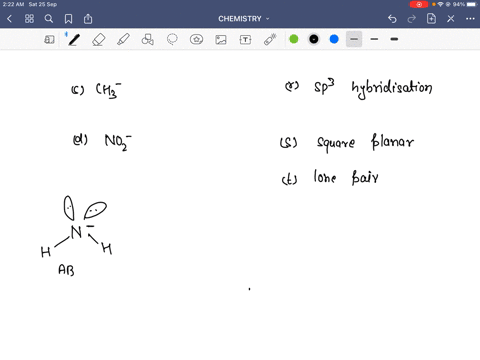
Task: Open the Elements sticker tool
Action: (x=196, y=39)
